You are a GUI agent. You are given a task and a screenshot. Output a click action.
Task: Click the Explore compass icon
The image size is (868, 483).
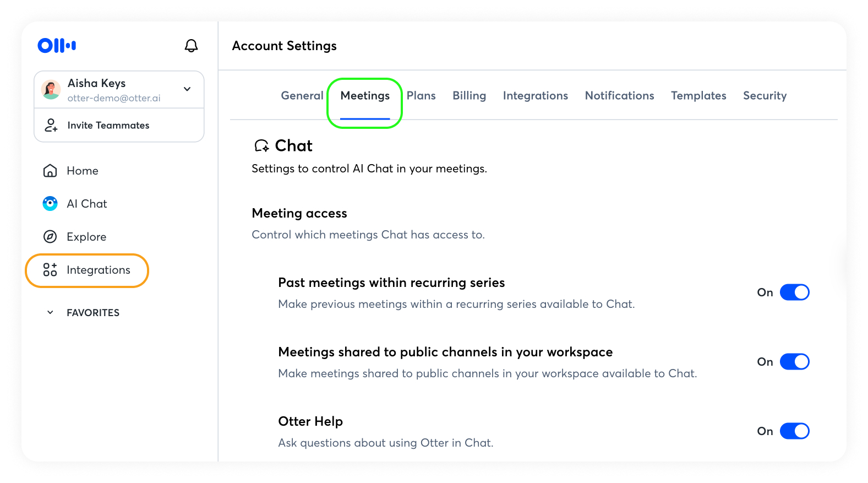[50, 237]
